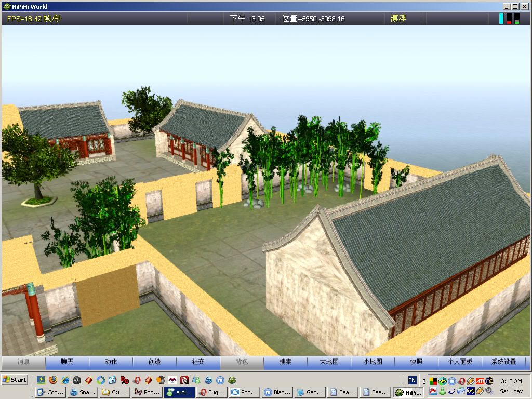The height and width of the screenshot is (399, 532).
Task: Open the 聊天 (Chat) panel
Action: (67, 362)
